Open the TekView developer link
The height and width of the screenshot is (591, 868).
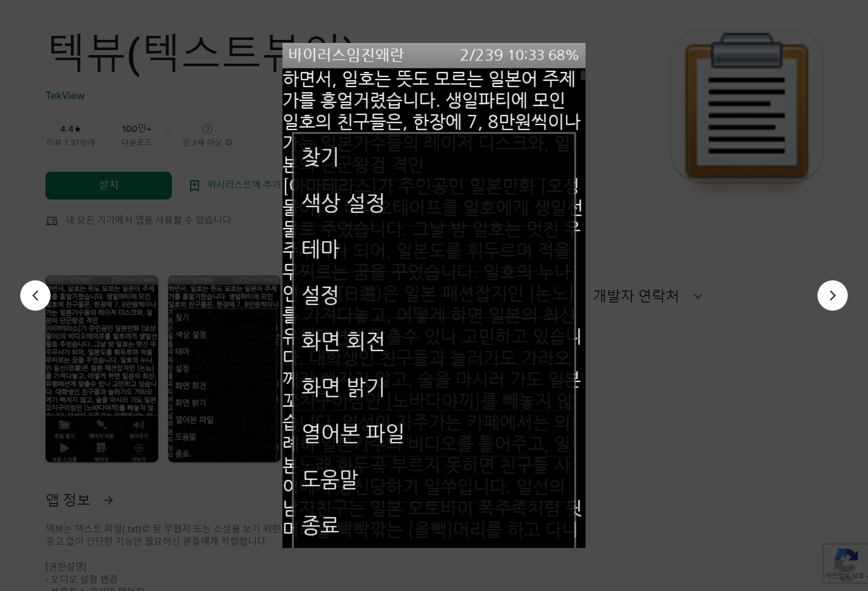click(65, 95)
